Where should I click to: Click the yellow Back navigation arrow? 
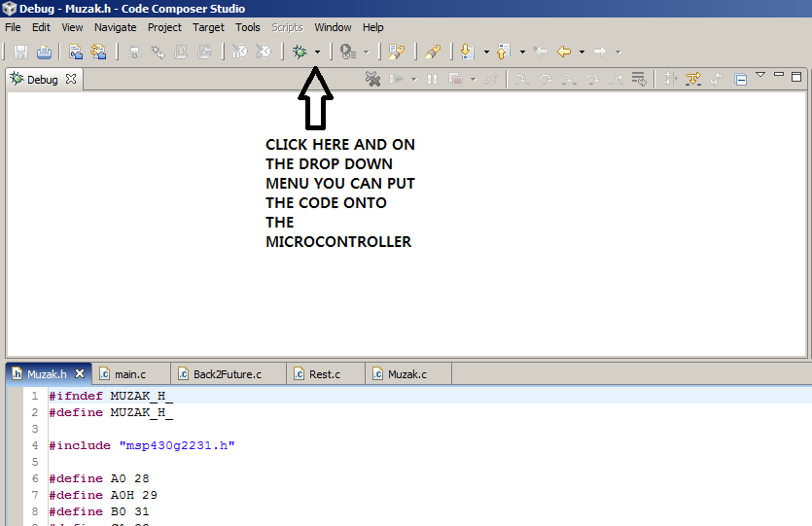(x=564, y=52)
